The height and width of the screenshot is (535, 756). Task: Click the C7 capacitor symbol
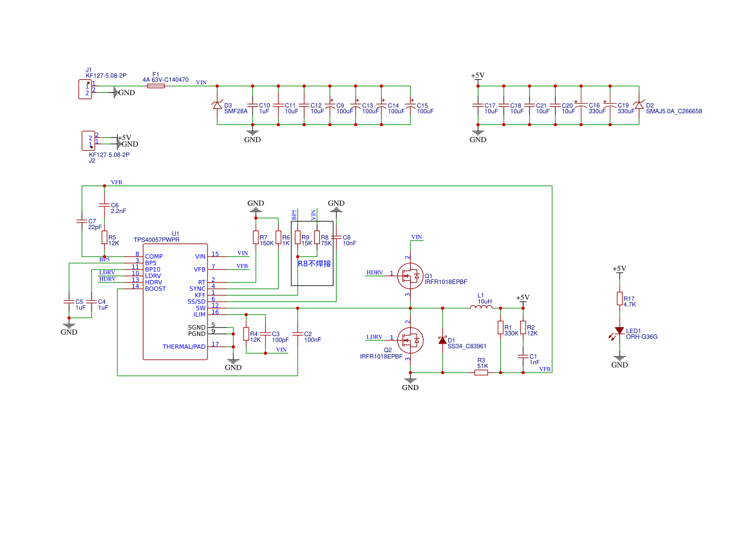82,221
